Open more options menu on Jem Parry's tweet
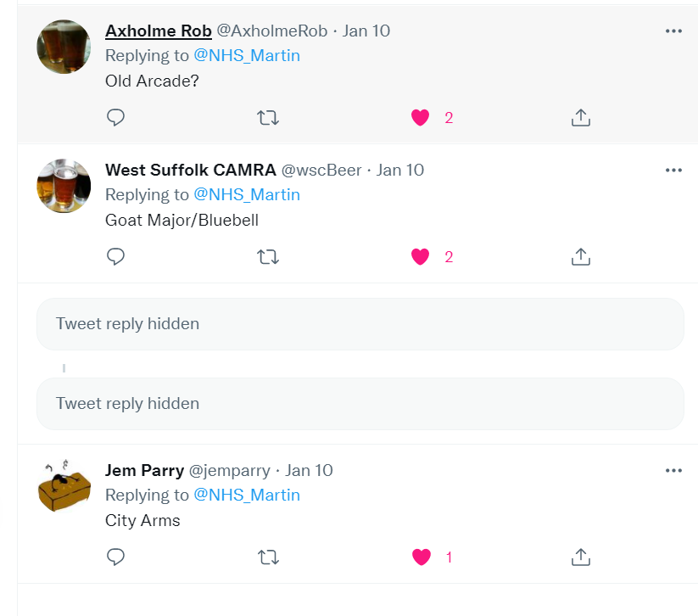698x616 pixels. pos(673,470)
